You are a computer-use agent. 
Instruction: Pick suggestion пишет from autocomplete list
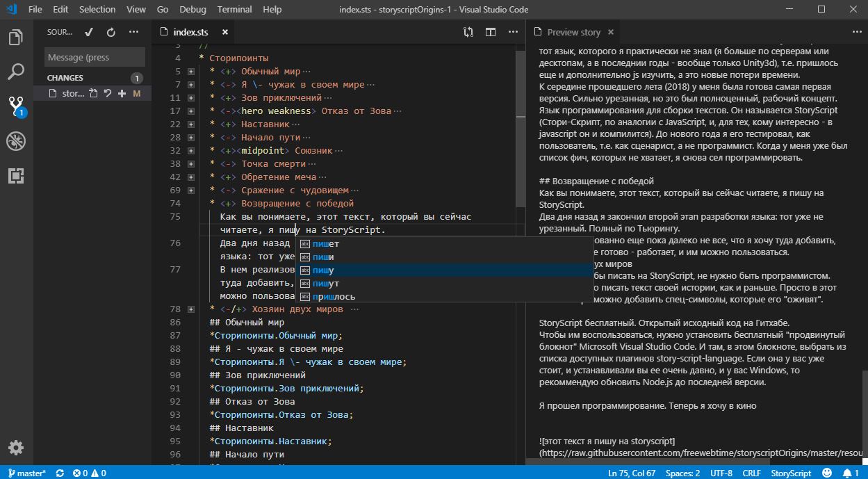(444, 244)
